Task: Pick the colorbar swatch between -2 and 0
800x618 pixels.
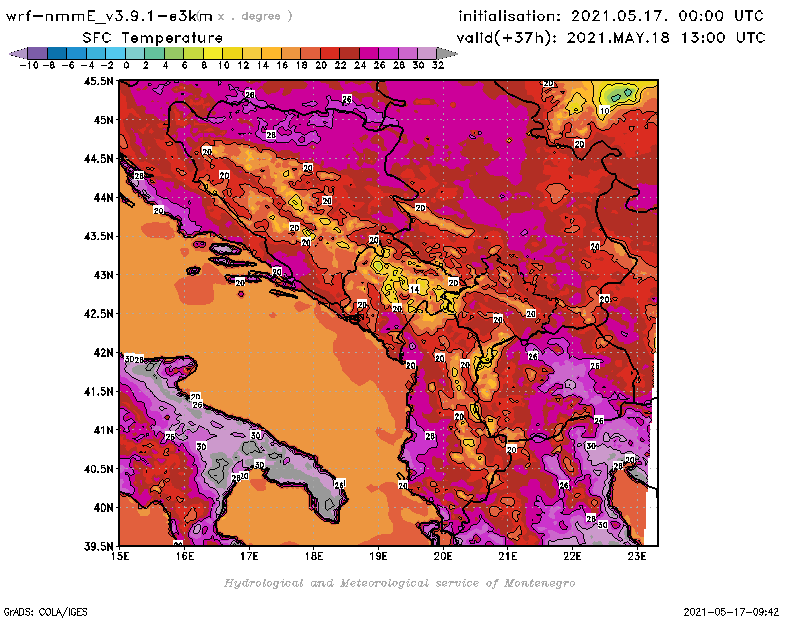Action: click(x=115, y=53)
